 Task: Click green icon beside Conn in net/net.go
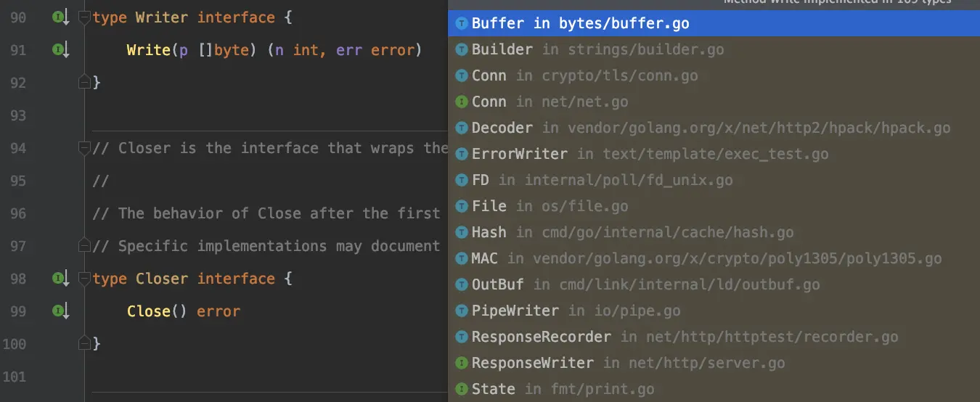pos(461,102)
